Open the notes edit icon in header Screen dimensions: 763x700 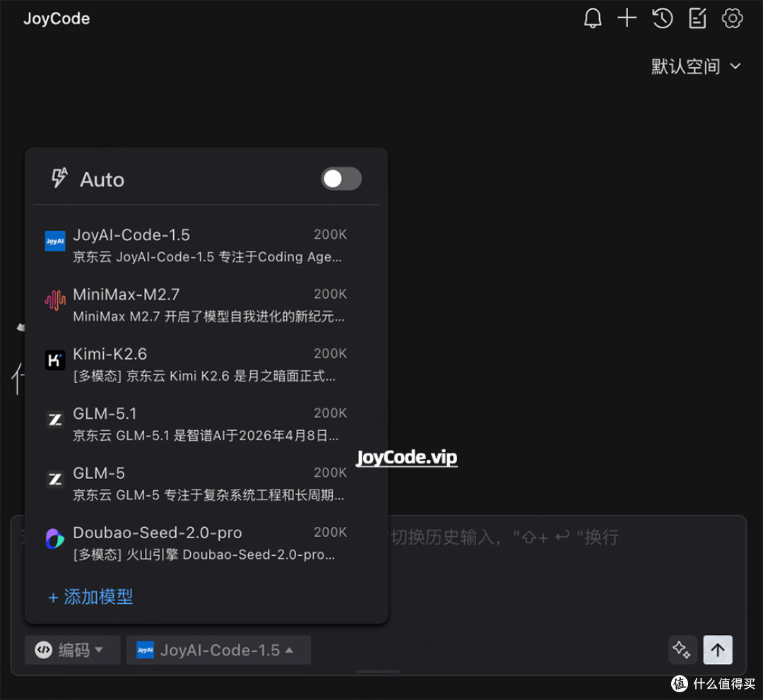coord(697,18)
